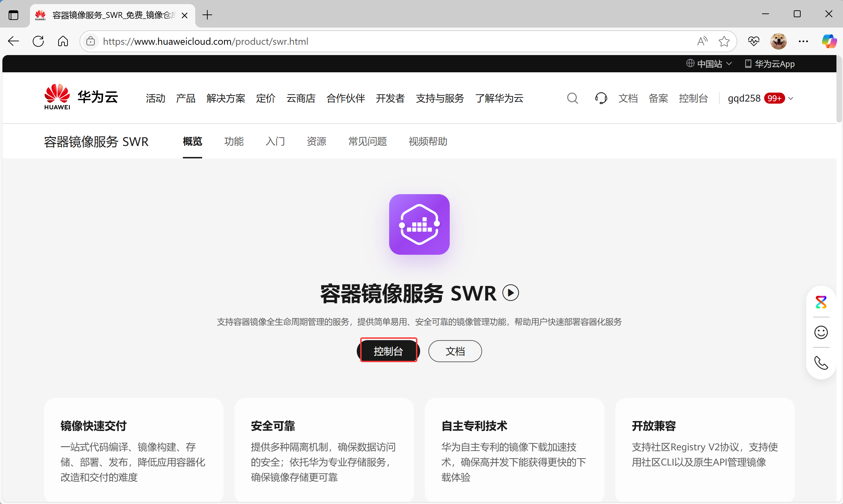Close the SWR browser tab
The width and height of the screenshot is (843, 504).
point(185,15)
